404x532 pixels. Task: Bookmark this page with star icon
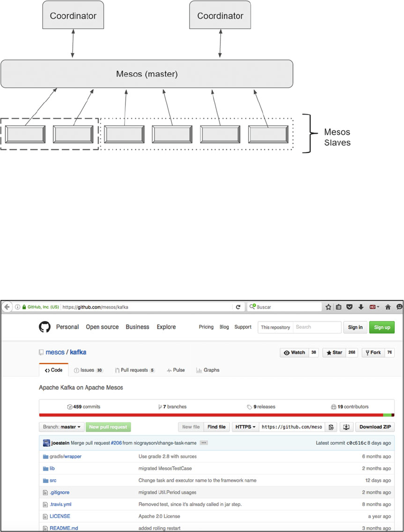tap(328, 307)
